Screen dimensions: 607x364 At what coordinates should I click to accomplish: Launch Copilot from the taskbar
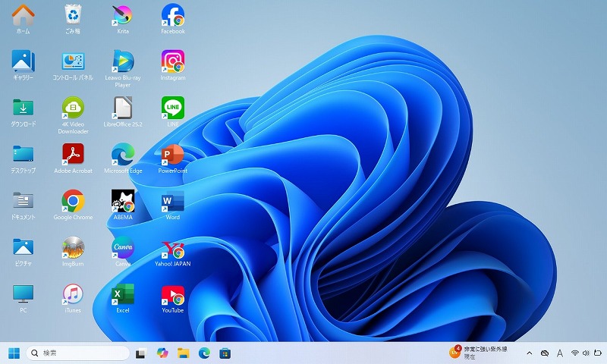[162, 353]
